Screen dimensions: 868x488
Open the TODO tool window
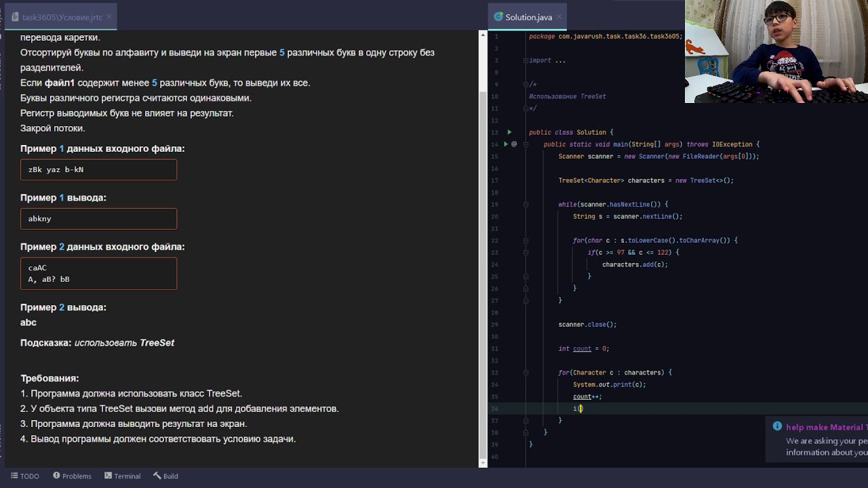tap(24, 476)
